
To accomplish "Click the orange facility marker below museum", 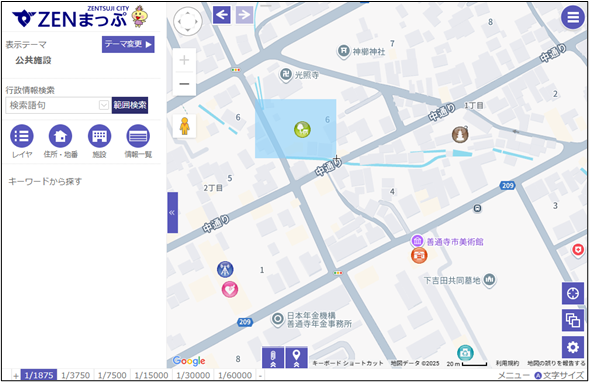I will point(419,256).
